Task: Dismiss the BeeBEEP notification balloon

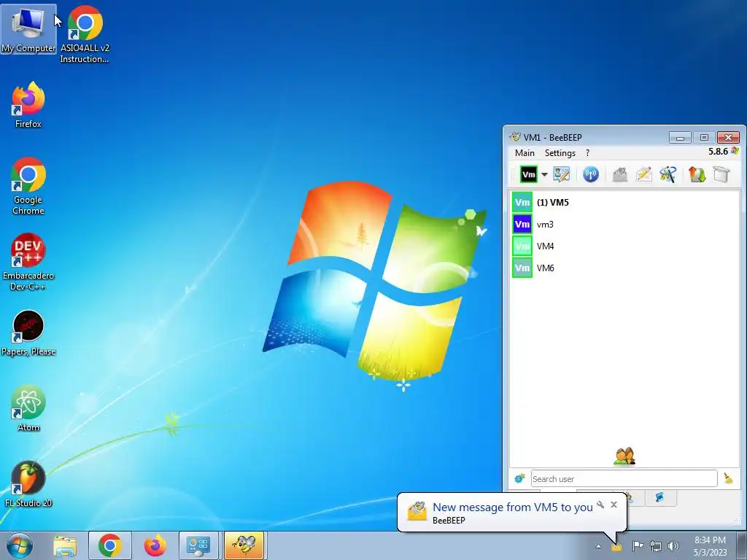Action: point(614,505)
